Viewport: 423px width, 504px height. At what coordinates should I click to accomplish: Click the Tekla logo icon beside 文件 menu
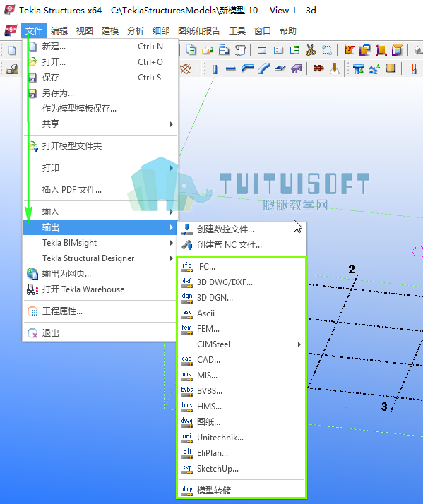11,30
